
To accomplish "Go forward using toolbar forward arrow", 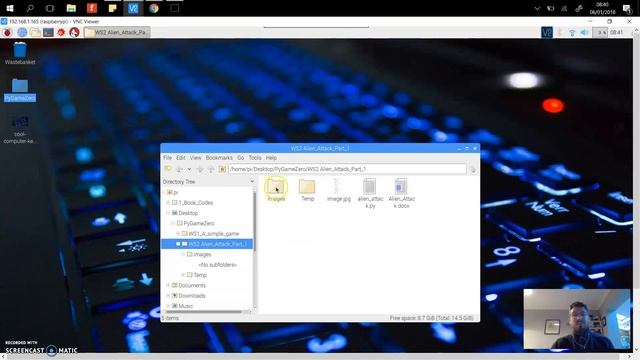I will pyautogui.click(x=200, y=169).
